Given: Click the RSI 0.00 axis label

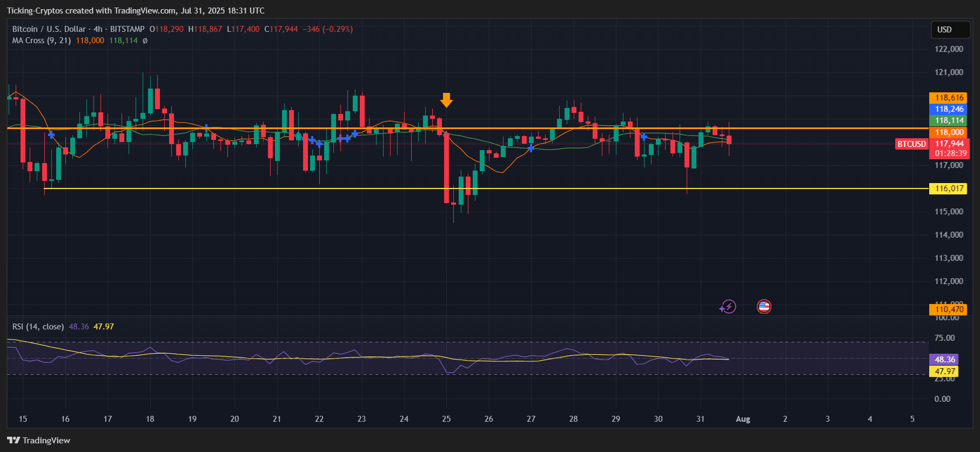Looking at the screenshot, I should pyautogui.click(x=942, y=399).
